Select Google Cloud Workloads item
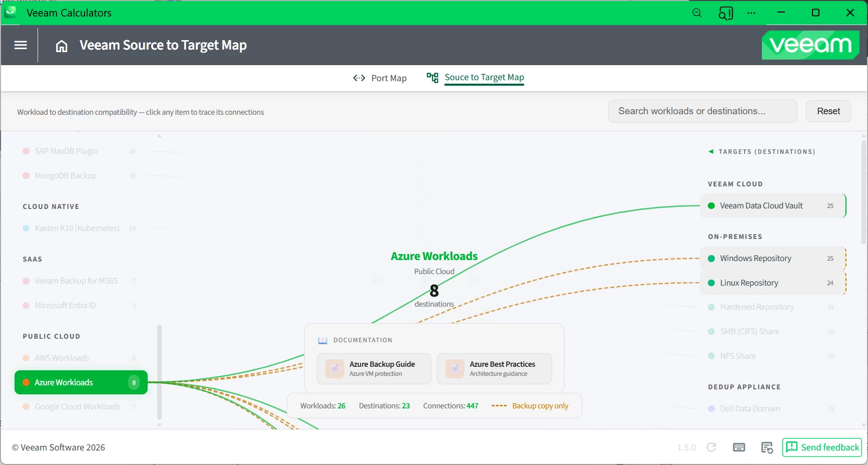Image resolution: width=868 pixels, height=465 pixels. click(x=81, y=407)
